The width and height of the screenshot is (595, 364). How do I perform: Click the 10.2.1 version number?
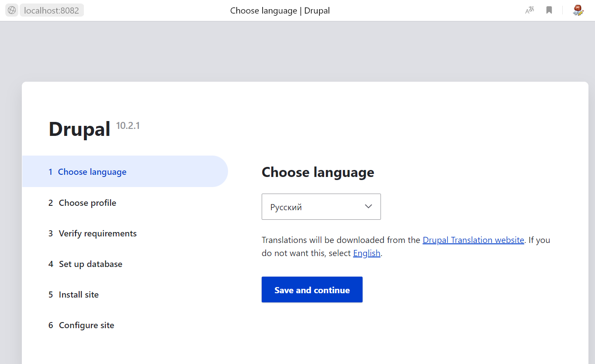tap(128, 126)
